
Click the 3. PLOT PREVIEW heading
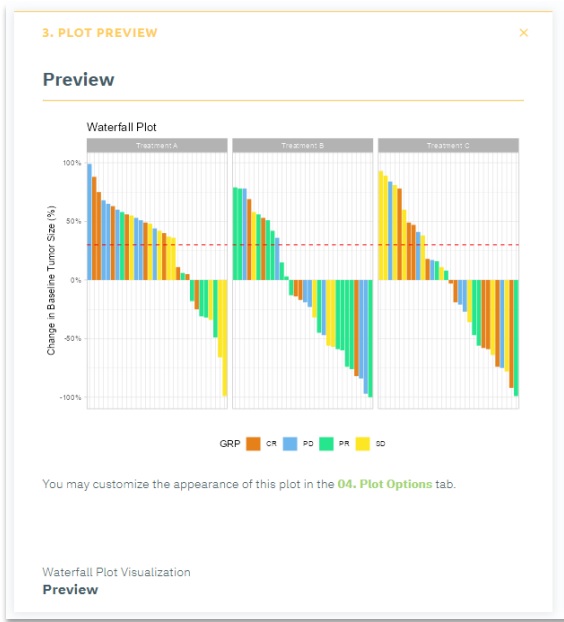pos(100,33)
